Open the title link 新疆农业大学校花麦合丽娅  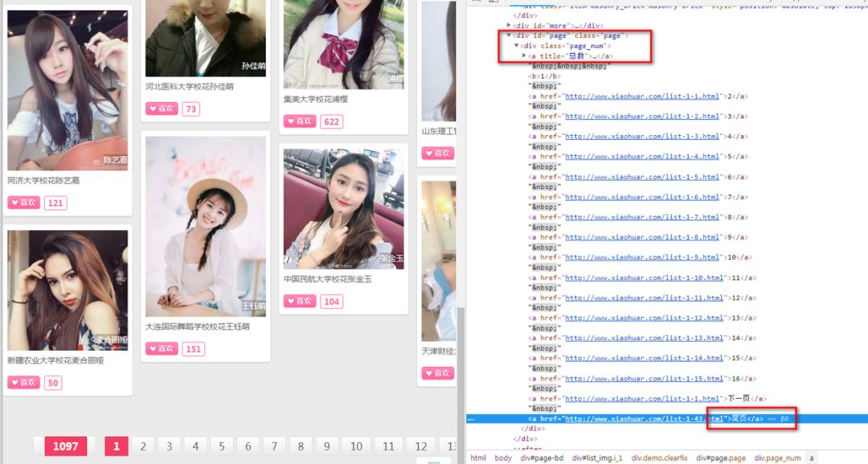55,360
